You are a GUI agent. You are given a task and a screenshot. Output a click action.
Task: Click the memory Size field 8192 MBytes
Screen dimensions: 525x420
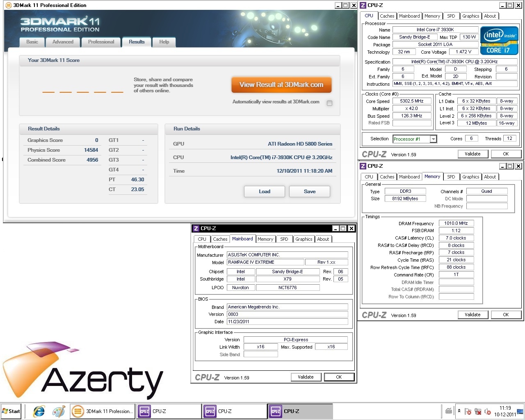click(405, 199)
